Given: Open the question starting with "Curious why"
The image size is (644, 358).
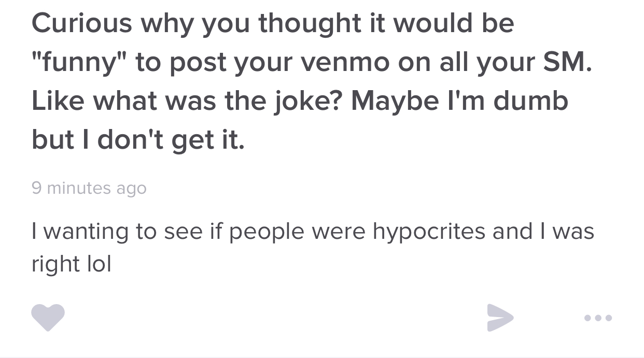Looking at the screenshot, I should click(x=311, y=81).
